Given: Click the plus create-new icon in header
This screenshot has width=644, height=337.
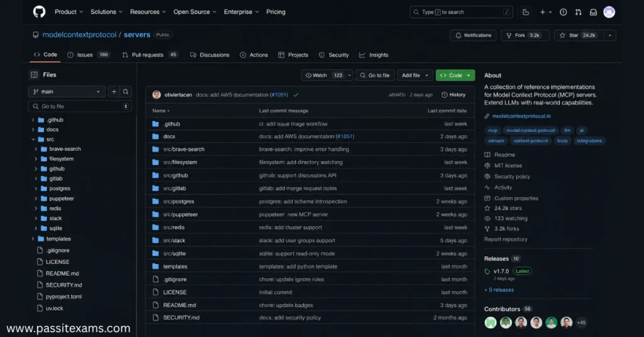Looking at the screenshot, I should [x=543, y=13].
